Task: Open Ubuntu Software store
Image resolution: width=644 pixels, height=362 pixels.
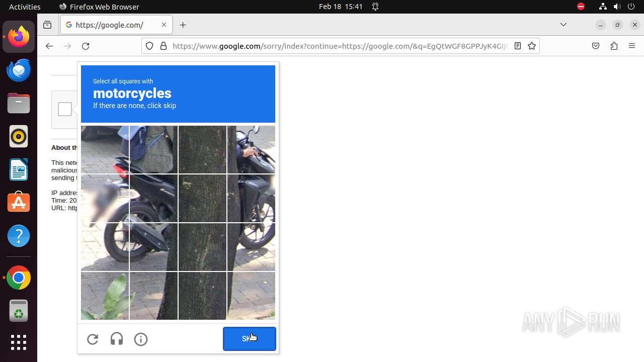Action: point(19,203)
